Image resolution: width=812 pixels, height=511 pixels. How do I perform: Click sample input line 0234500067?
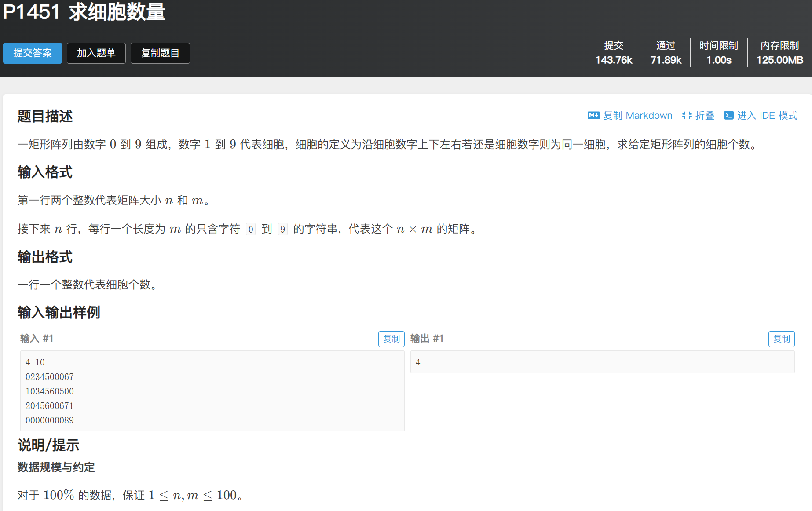50,377
